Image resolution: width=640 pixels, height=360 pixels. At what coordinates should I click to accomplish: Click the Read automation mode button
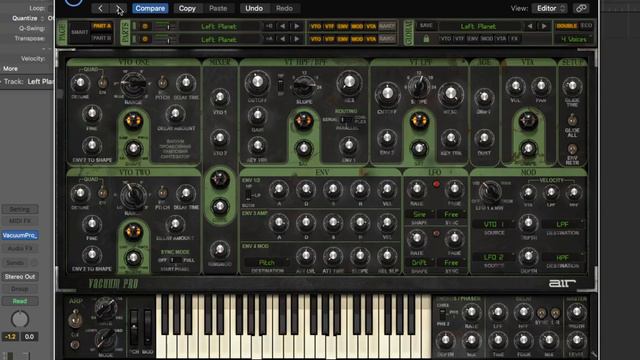pos(20,301)
